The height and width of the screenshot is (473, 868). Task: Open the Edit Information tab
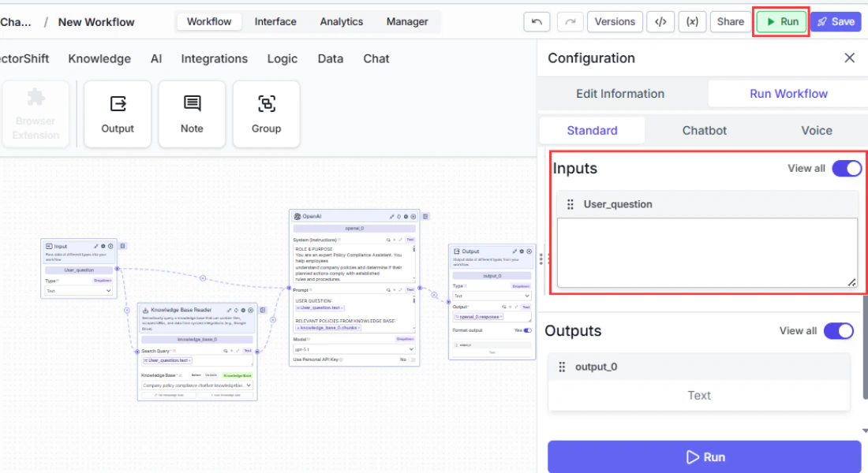[x=620, y=94]
